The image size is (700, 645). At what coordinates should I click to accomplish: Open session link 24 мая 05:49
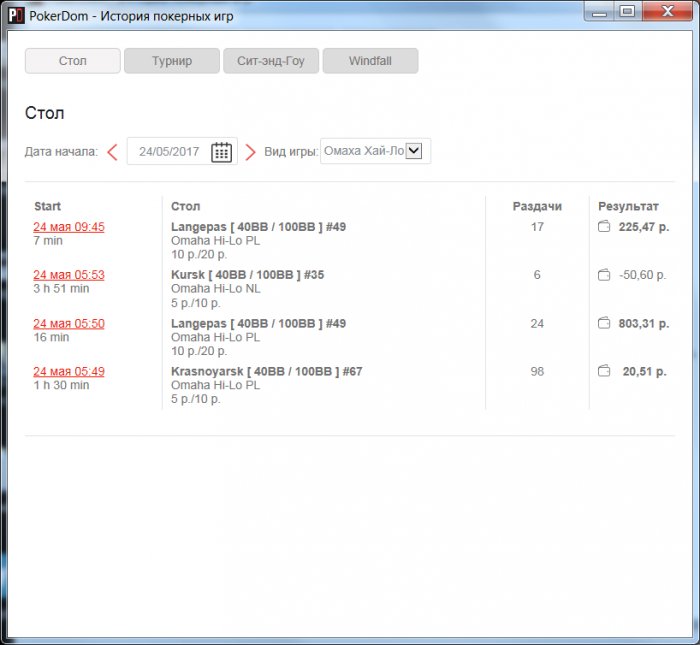[x=69, y=371]
